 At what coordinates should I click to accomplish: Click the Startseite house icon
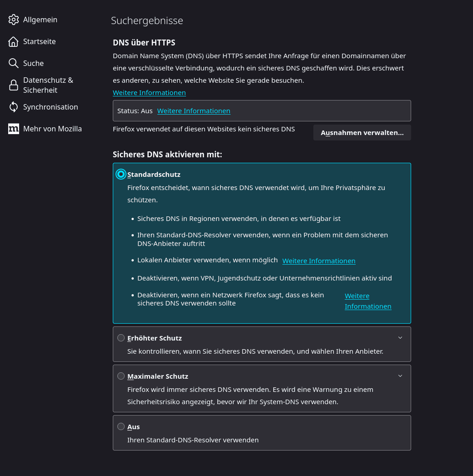[x=14, y=41]
